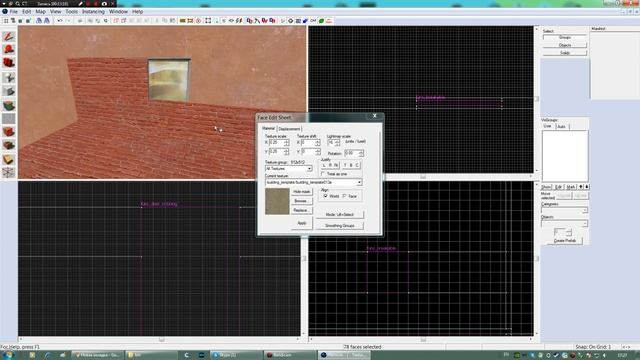The width and height of the screenshot is (640, 360).
Task: Click the Texture shift Y spinner arrows
Action: click(318, 151)
